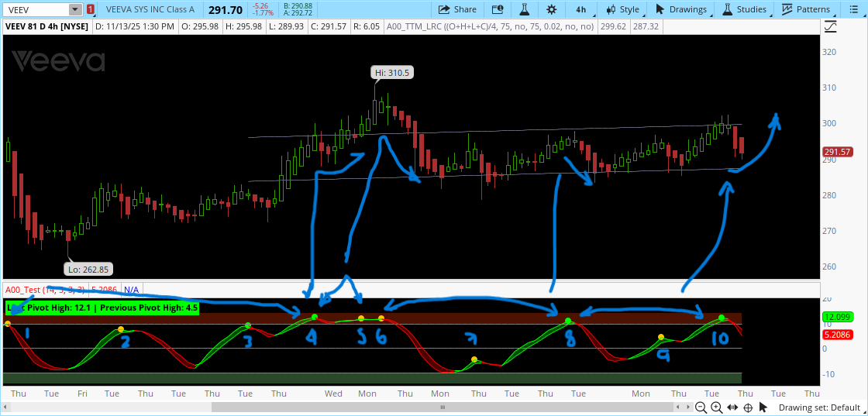Expand the VEEV symbol dropdown arrow
Image resolution: width=868 pixels, height=416 pixels.
point(74,9)
